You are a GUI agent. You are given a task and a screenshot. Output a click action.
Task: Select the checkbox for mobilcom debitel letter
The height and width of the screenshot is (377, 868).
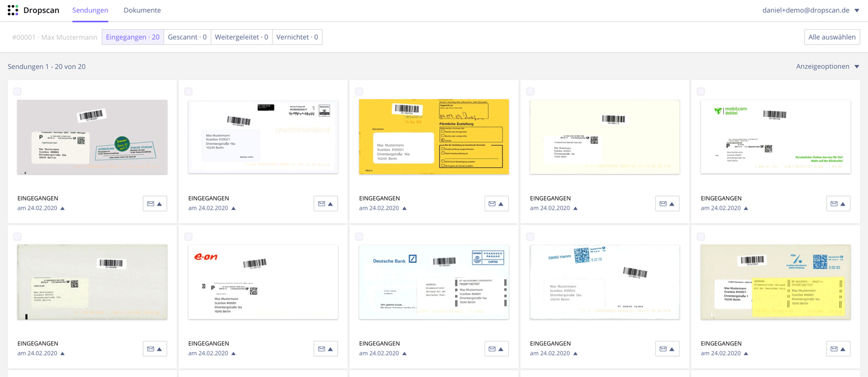pyautogui.click(x=701, y=92)
